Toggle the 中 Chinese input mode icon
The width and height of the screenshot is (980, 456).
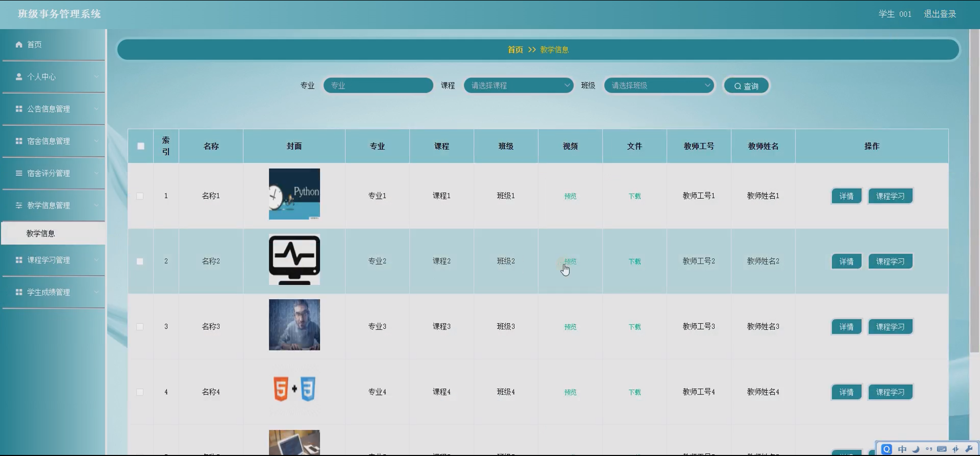[902, 449]
